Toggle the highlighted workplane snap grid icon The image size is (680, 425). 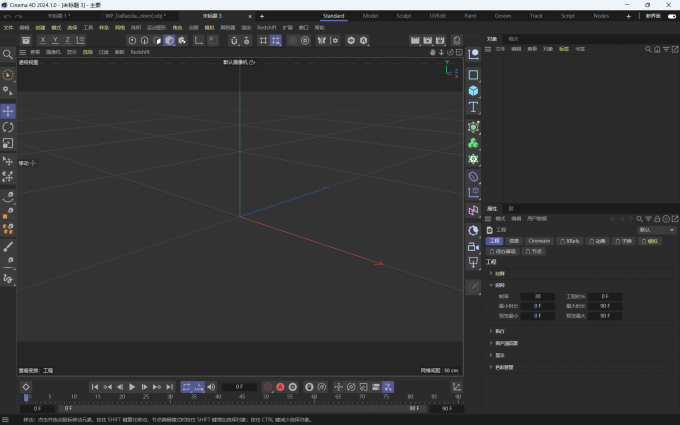(275, 40)
